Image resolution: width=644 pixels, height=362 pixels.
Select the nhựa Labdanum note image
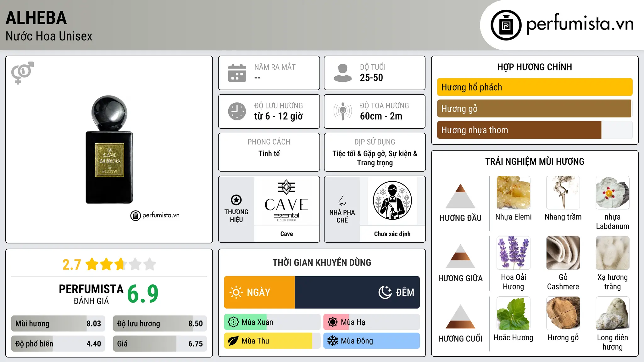point(613,193)
